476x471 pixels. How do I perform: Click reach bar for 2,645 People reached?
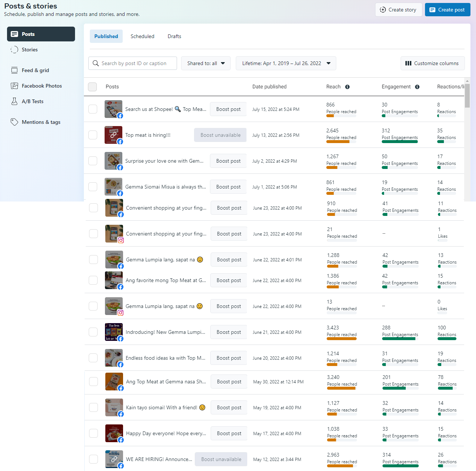click(341, 142)
